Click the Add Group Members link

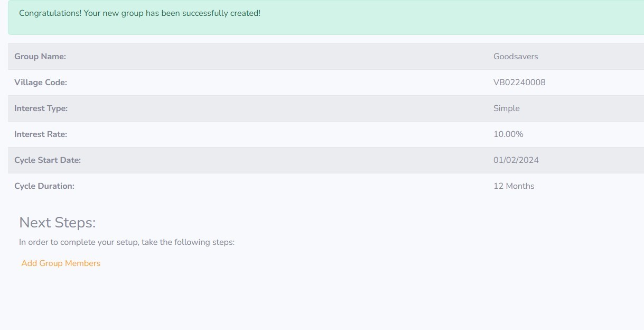pos(61,263)
